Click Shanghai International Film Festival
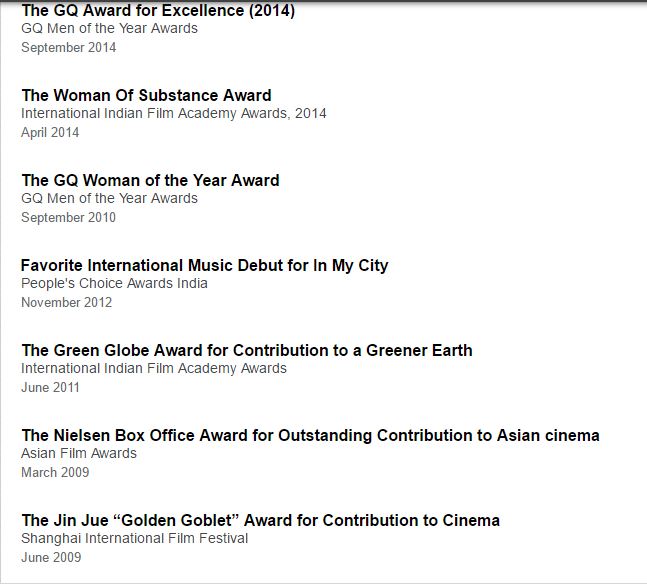The width and height of the screenshot is (647, 584). pos(134,539)
